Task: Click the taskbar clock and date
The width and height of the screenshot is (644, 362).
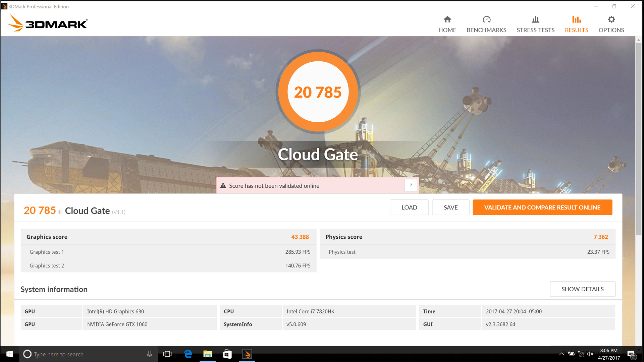Action: click(x=609, y=354)
